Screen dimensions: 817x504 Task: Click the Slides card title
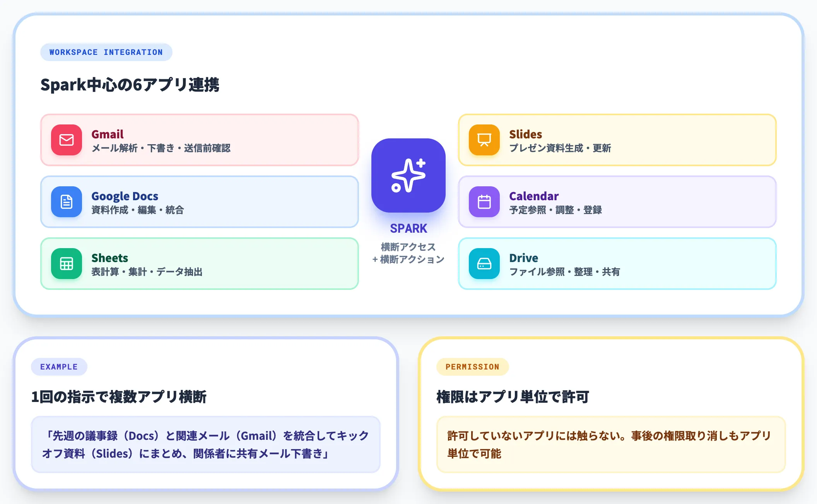(526, 134)
